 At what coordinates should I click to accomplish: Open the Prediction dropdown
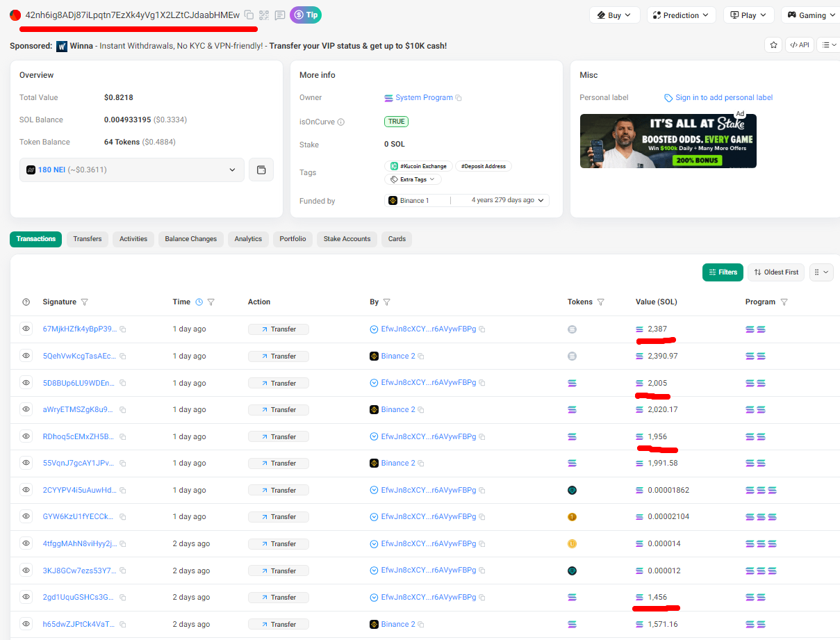click(682, 15)
